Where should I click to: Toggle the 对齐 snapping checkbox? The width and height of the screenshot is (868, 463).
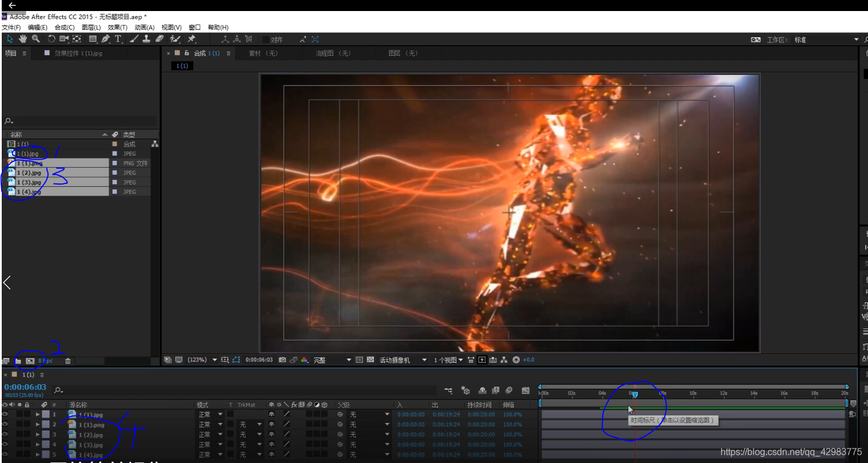(x=266, y=39)
